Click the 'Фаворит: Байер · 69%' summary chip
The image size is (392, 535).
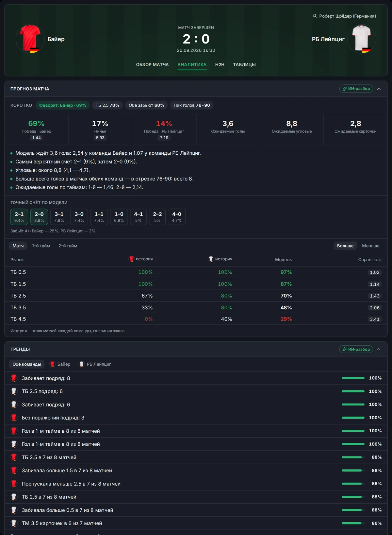(63, 105)
